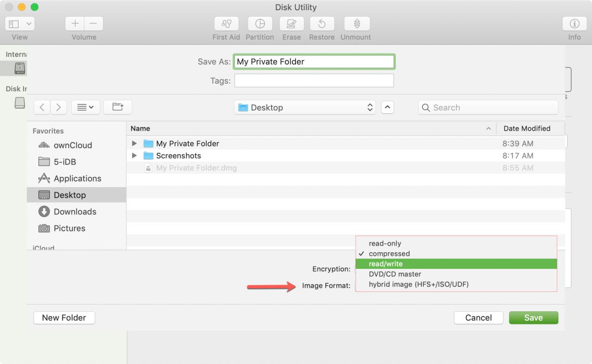
Task: Select Downloads in Favorites sidebar
Action: [x=74, y=212]
